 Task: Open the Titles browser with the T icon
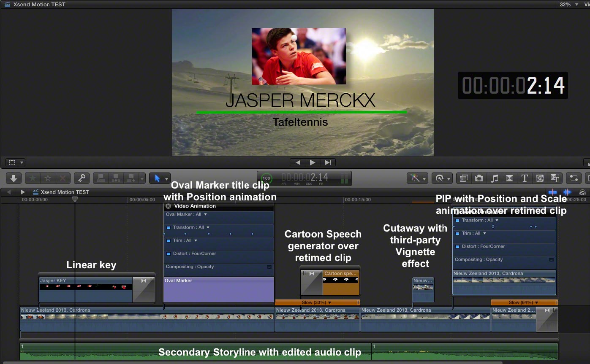[x=525, y=178]
